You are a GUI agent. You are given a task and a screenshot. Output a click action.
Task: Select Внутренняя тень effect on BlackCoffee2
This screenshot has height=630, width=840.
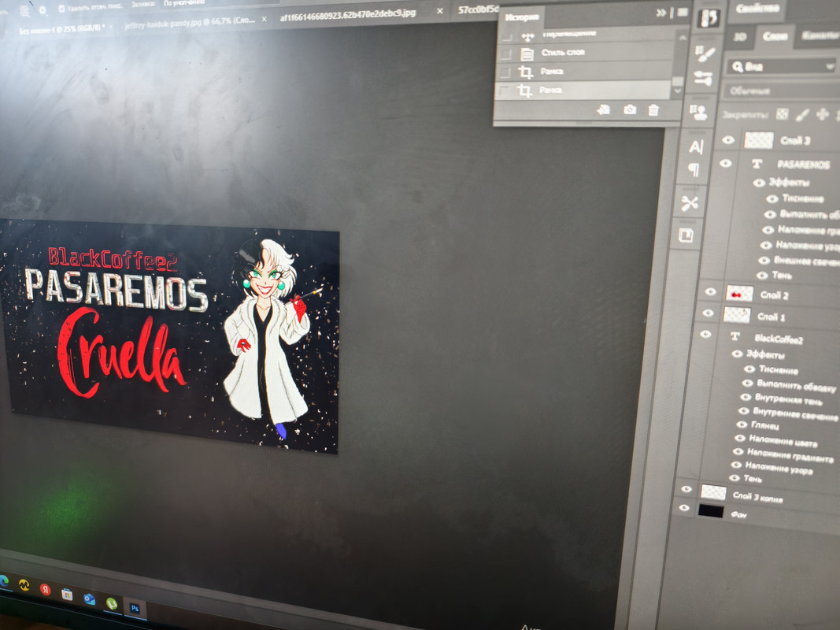788,399
